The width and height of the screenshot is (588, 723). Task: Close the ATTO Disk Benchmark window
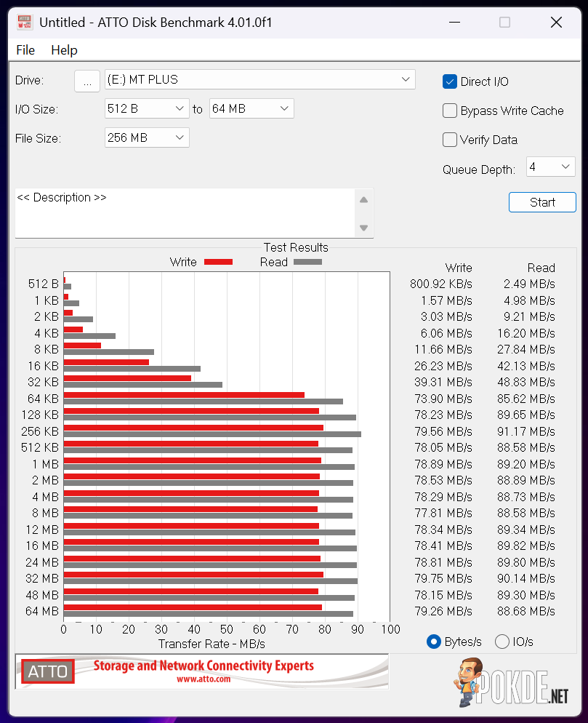click(556, 22)
